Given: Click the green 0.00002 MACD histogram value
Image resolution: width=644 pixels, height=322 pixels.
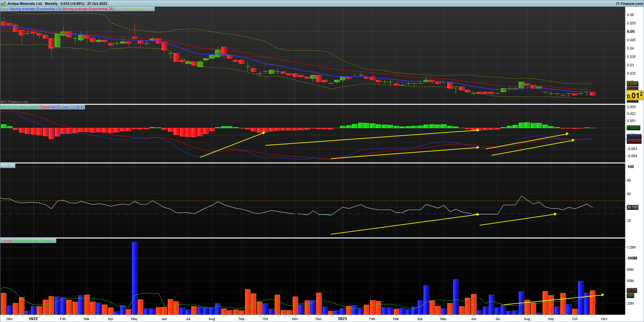Looking at the screenshot, I should pyautogui.click(x=633, y=128).
